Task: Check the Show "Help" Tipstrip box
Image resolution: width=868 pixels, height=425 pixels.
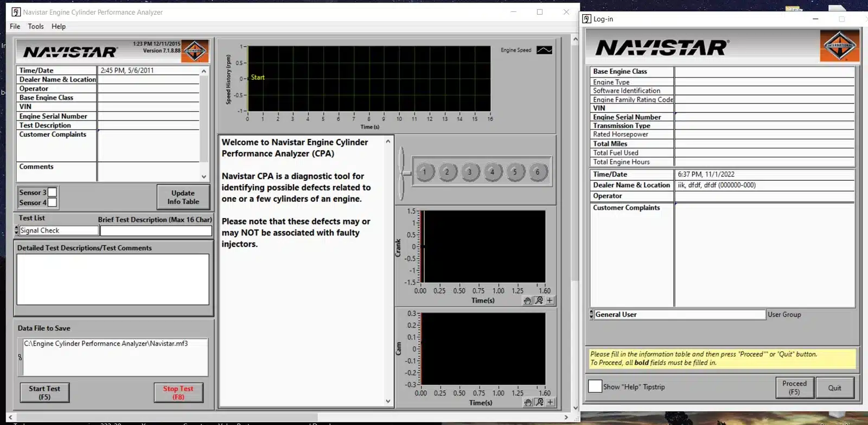Action: tap(595, 386)
